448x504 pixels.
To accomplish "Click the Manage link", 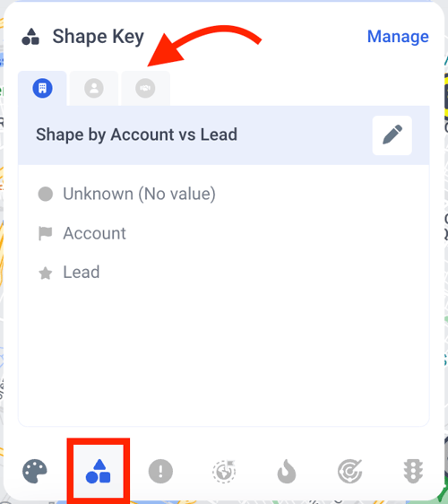I will tap(398, 37).
